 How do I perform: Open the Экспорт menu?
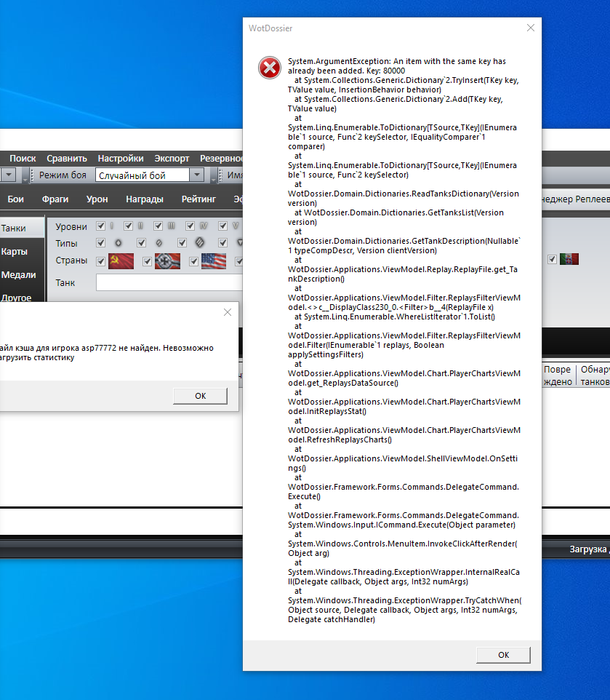(172, 159)
